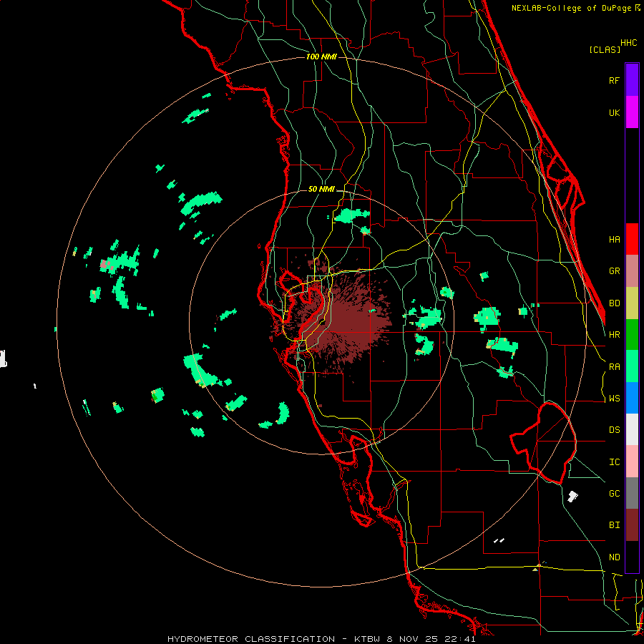Screen dimensions: 644x644
Task: Click the DS white legend swatch
Action: [x=632, y=429]
